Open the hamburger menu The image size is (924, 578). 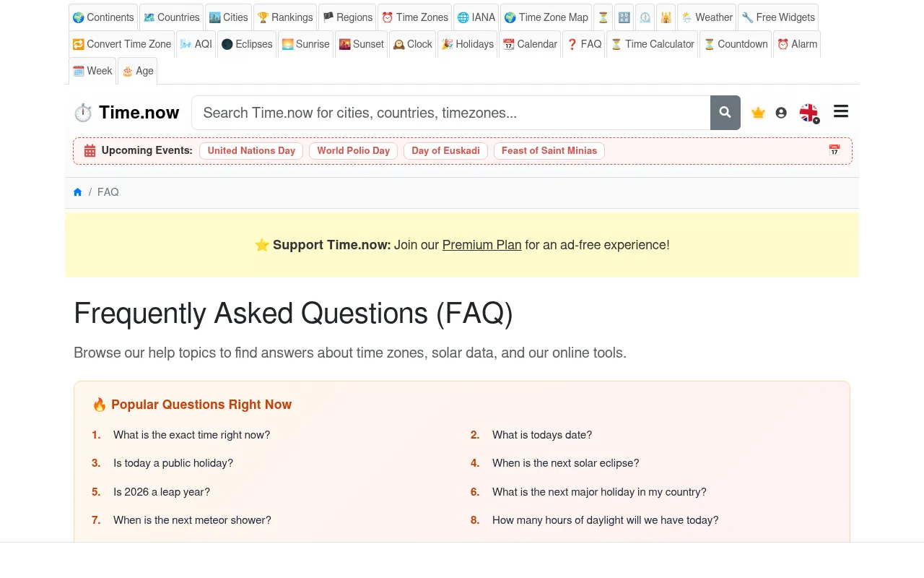click(841, 111)
